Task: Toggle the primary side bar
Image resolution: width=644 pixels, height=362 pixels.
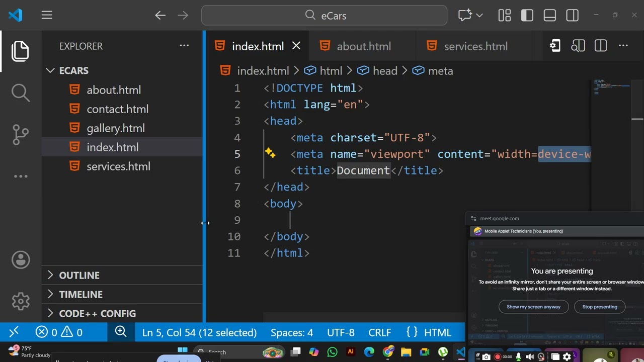Action: coord(527,16)
